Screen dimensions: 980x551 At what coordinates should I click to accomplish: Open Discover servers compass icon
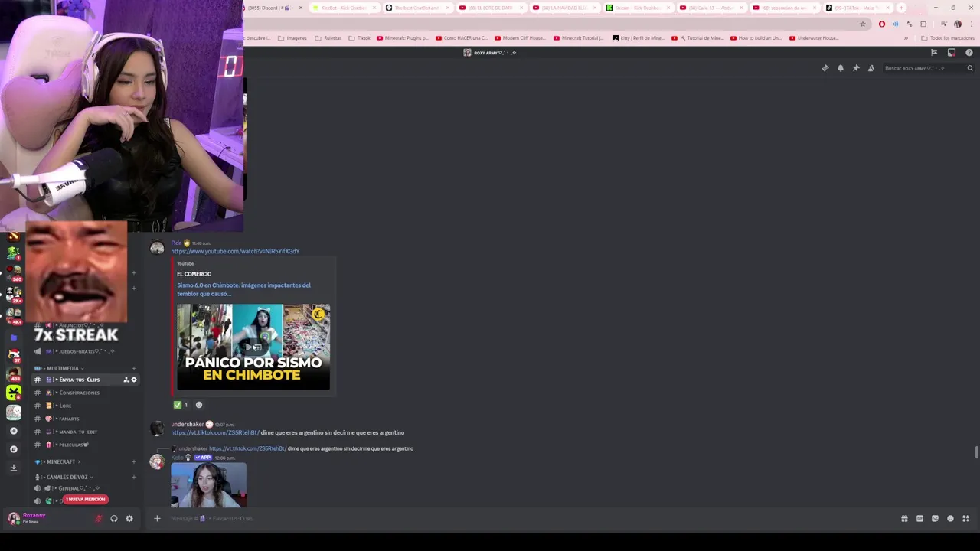[x=13, y=449]
